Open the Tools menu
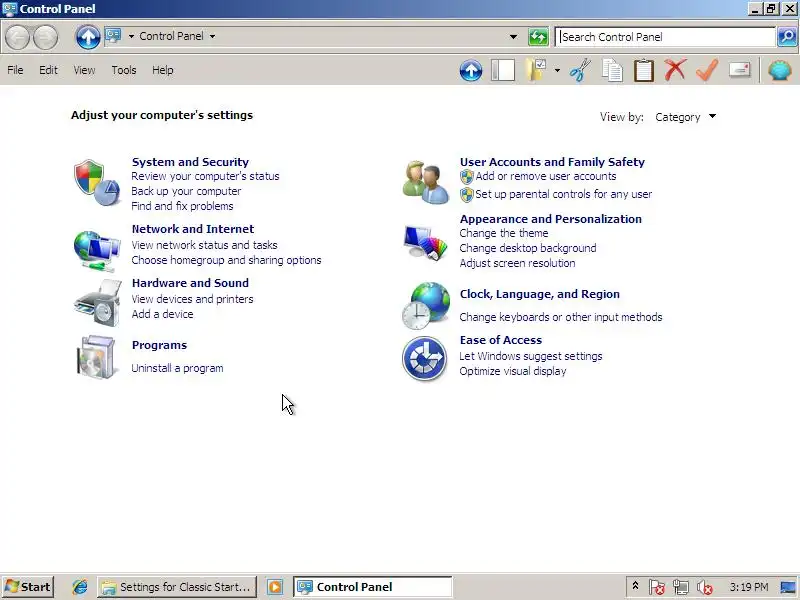This screenshot has height=600, width=800. 124,70
